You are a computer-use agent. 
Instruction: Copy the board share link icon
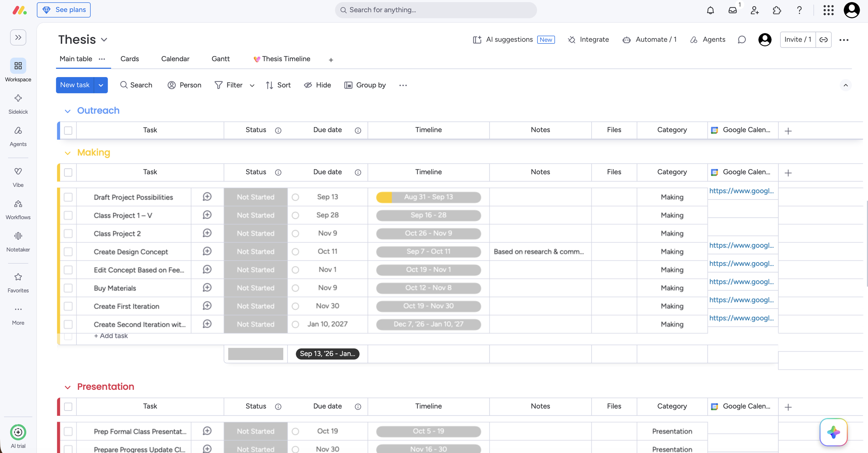(824, 40)
